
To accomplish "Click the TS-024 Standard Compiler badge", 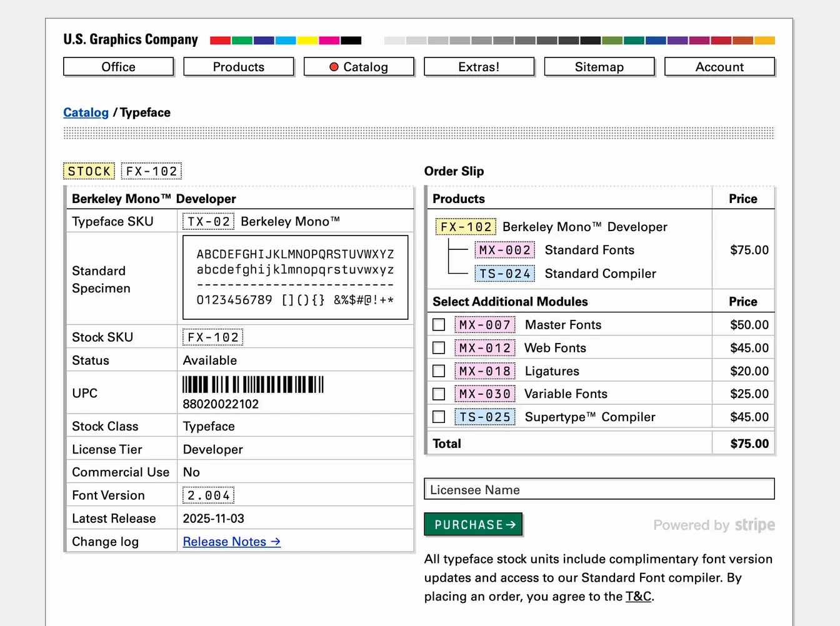I will [504, 274].
